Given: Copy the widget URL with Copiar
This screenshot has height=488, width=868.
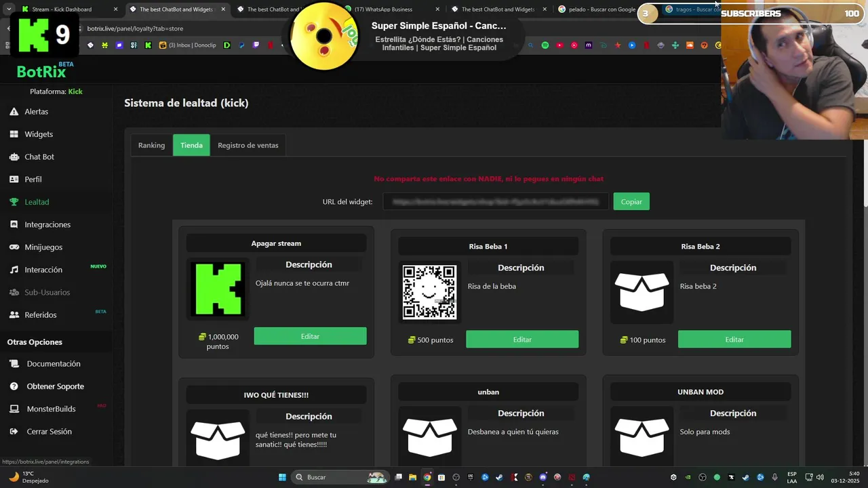Looking at the screenshot, I should [x=631, y=201].
